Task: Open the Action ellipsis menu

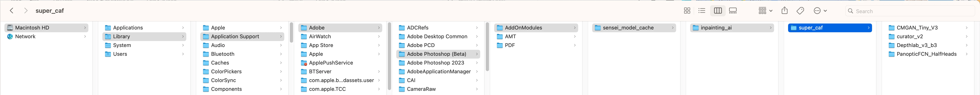Action: click(820, 11)
